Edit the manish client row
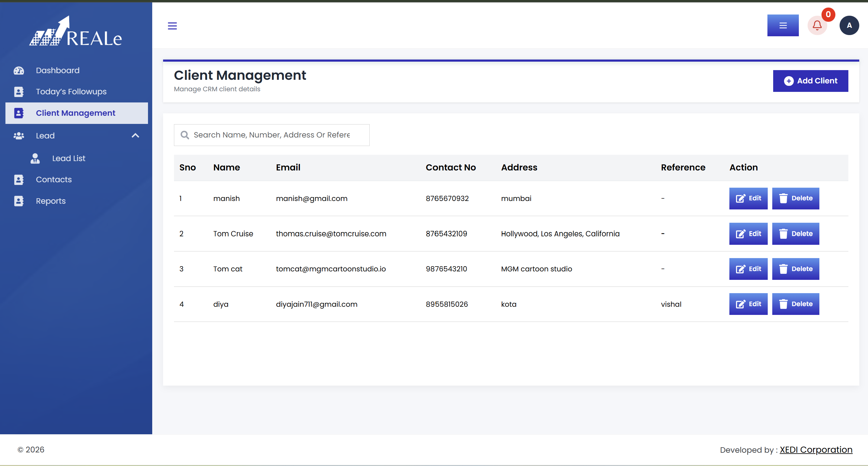 coord(748,198)
